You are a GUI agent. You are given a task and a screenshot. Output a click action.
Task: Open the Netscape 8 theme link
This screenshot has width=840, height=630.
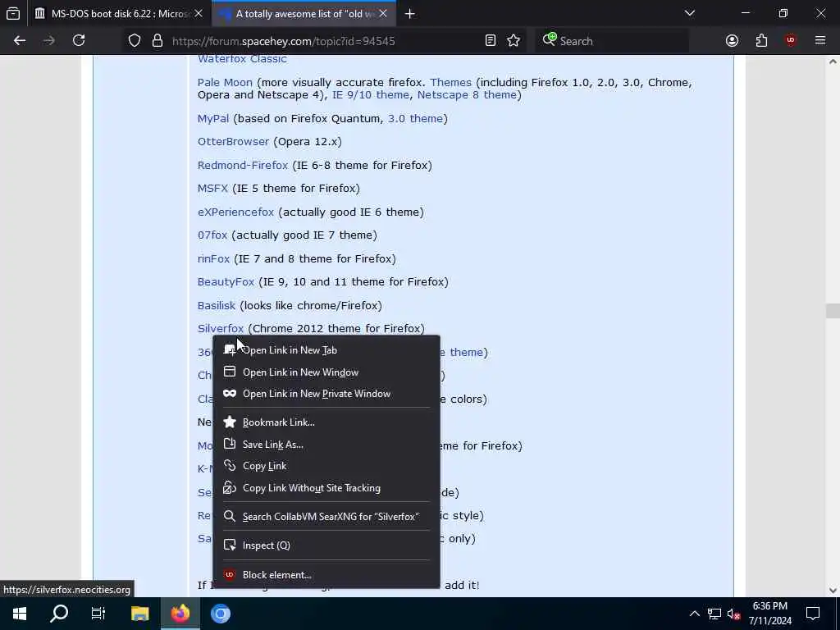[x=467, y=95]
